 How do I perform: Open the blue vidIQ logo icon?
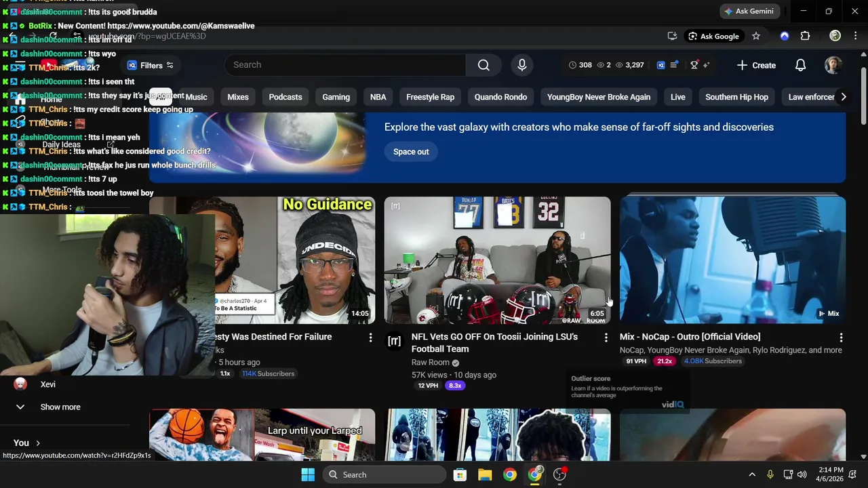coord(661,65)
